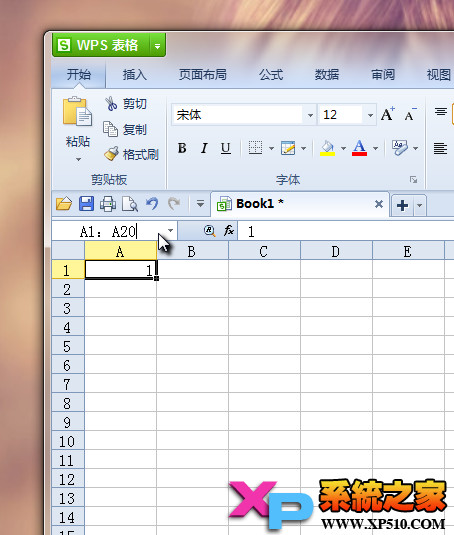This screenshot has width=454, height=535.
Task: Increase font size with A+ icon
Action: click(388, 114)
